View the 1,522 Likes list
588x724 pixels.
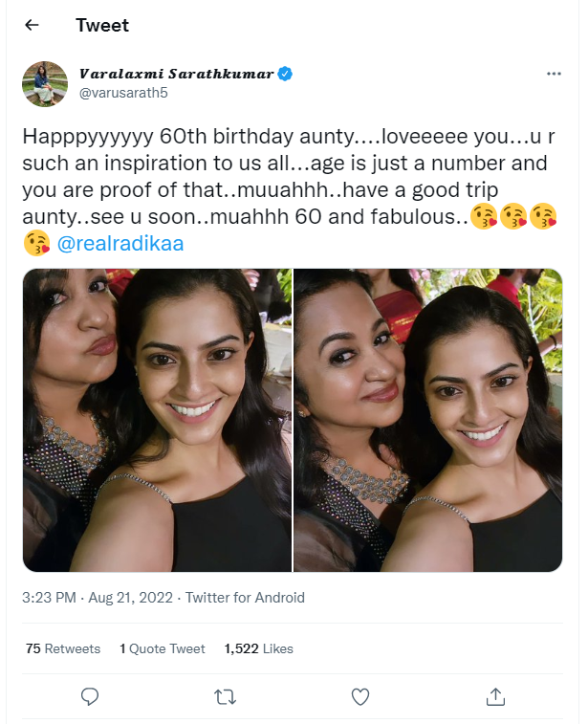pyautogui.click(x=258, y=648)
